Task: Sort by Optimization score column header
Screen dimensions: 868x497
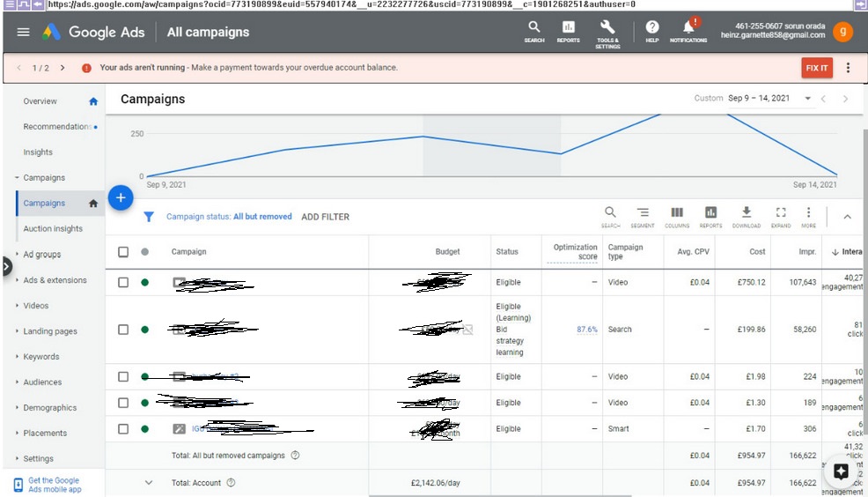Action: click(575, 251)
